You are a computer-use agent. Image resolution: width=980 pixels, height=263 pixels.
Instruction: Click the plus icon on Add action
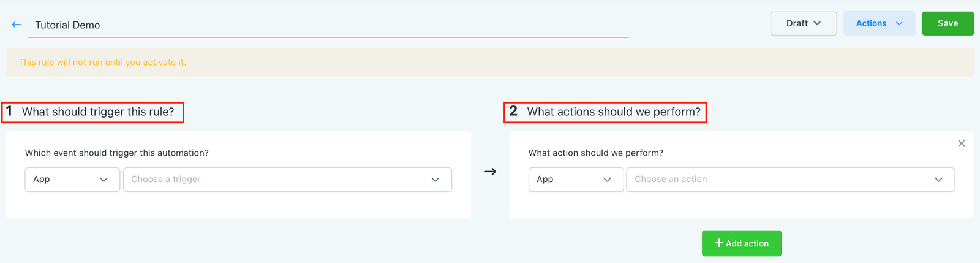click(719, 243)
